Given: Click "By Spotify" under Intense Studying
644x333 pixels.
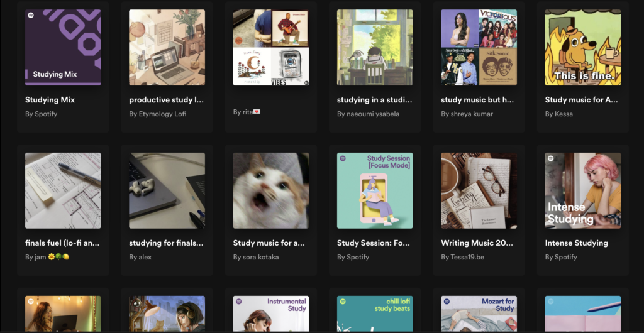Looking at the screenshot, I should point(561,257).
